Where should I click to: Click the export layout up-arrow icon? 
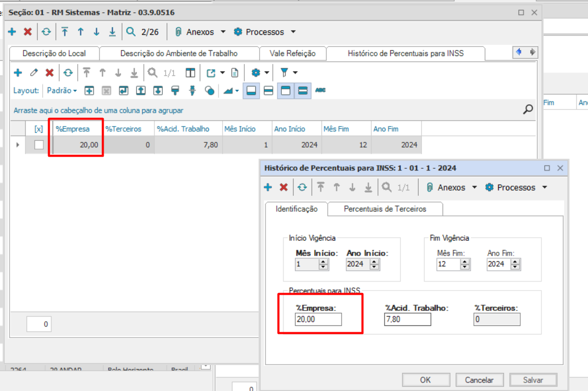pyautogui.click(x=141, y=90)
